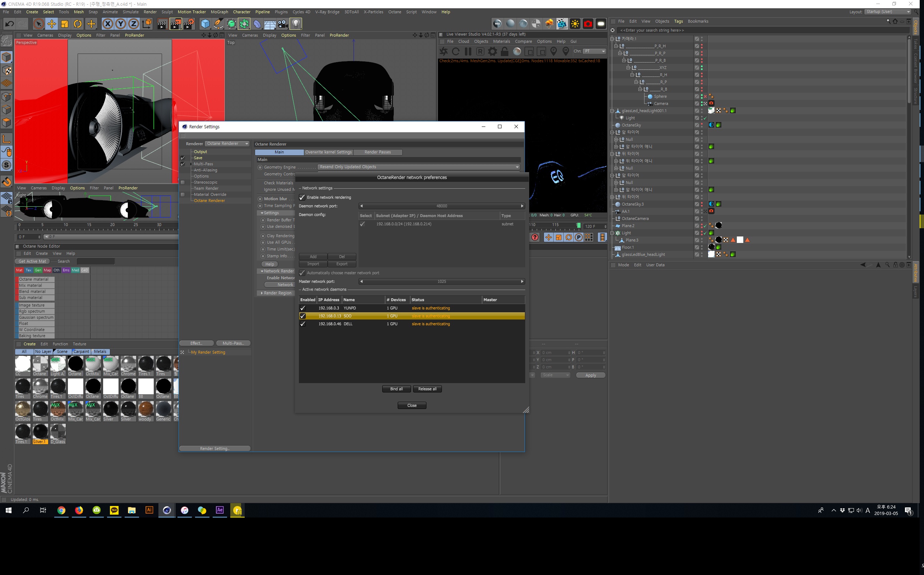Uncheck the SOO daemon enabled checkbox
The width and height of the screenshot is (924, 575).
pos(303,316)
